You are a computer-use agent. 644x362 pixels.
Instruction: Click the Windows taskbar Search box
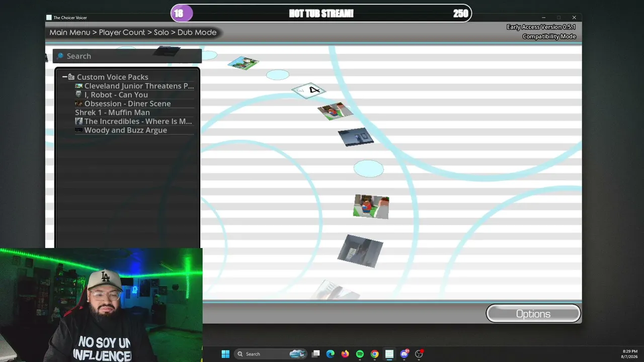tap(272, 354)
